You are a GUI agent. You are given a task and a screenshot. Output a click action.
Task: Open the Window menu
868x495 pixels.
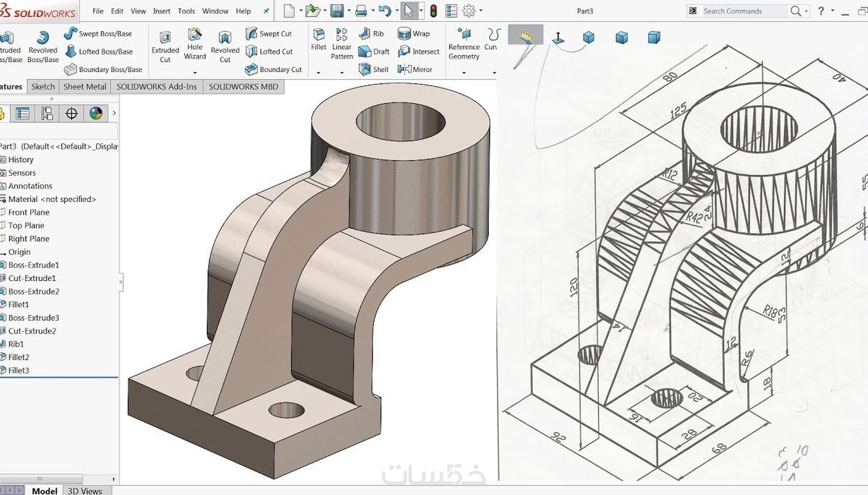[215, 11]
